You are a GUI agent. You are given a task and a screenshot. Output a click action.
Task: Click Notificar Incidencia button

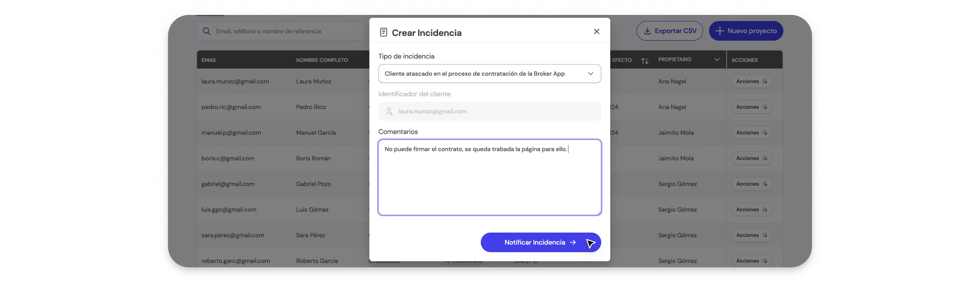point(540,243)
